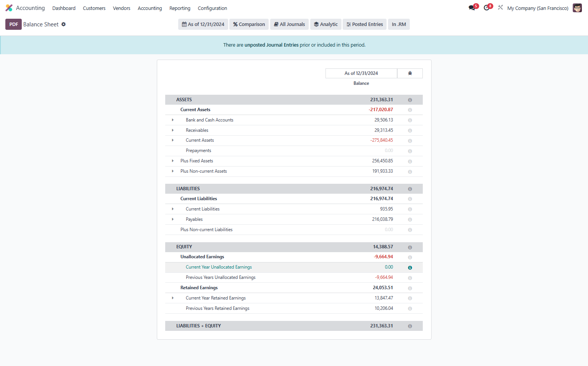Image resolution: width=588 pixels, height=366 pixels.
Task: Expand Bank and Cash Accounts row
Action: pos(173,120)
